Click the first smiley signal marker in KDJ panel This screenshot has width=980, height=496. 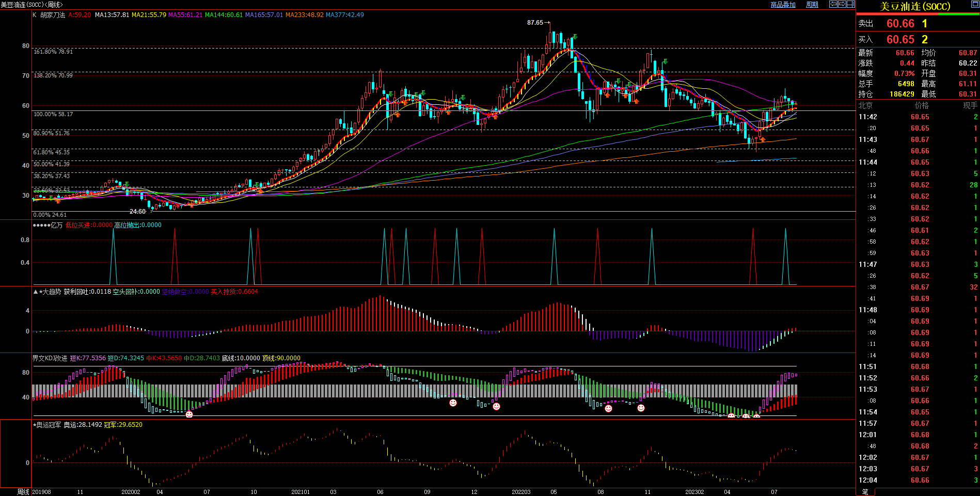189,414
